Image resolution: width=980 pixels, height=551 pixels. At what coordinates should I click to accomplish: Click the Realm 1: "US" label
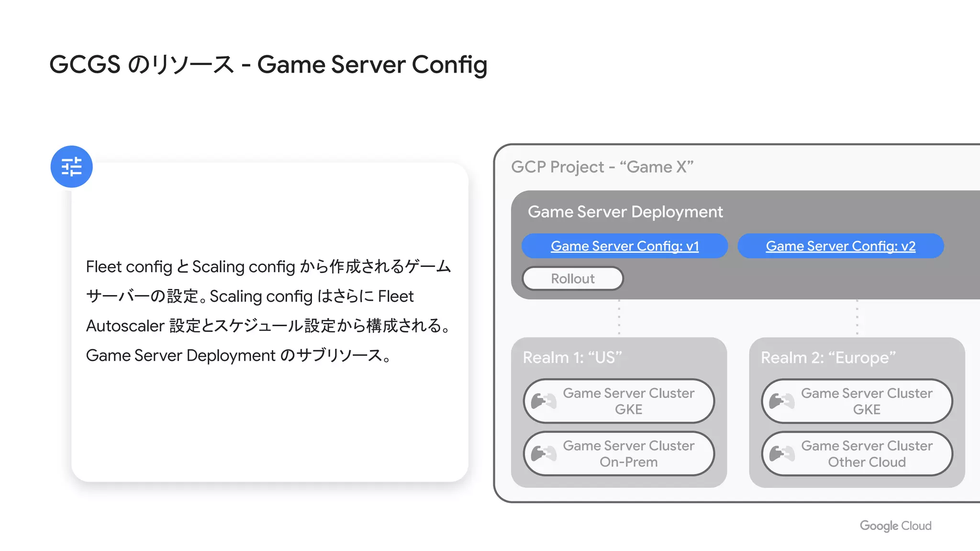(572, 357)
